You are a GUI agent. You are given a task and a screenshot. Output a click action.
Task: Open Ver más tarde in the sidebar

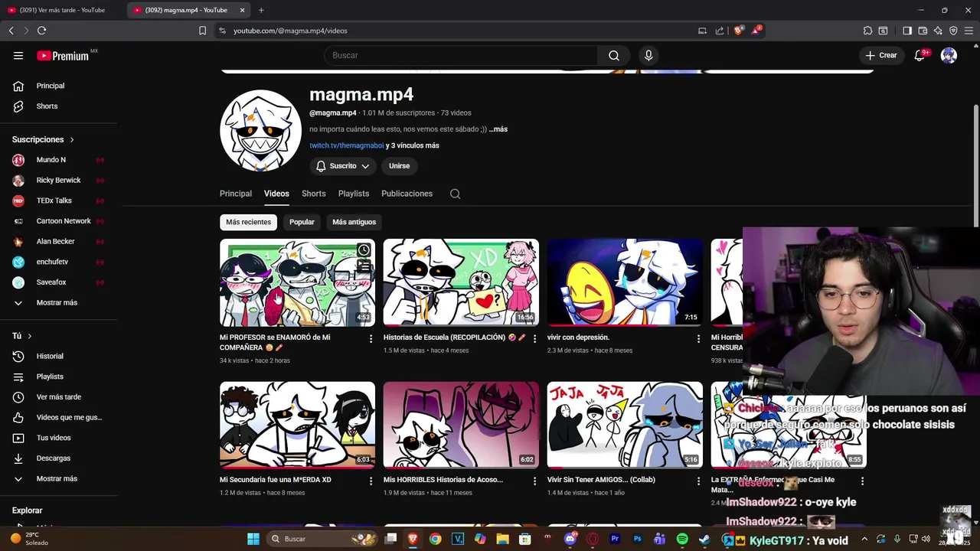[x=57, y=396]
